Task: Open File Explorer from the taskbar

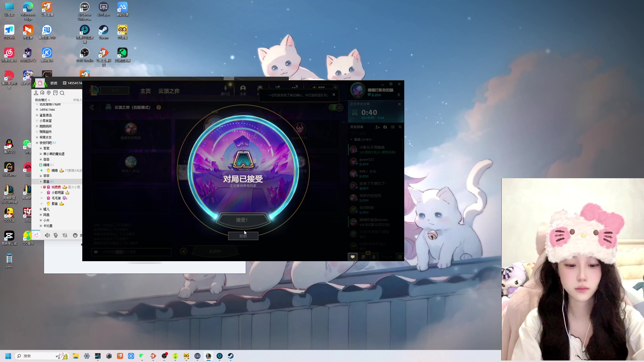Action: [x=76, y=356]
